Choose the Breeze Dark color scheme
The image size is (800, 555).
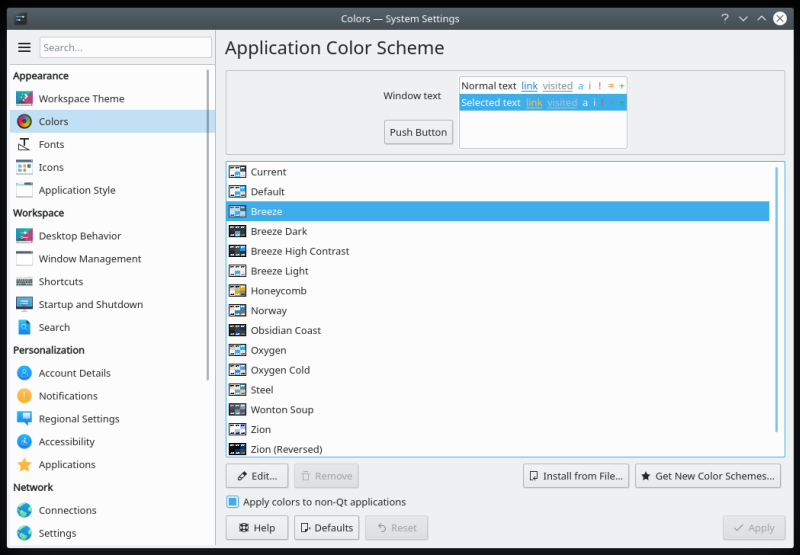tap(279, 232)
